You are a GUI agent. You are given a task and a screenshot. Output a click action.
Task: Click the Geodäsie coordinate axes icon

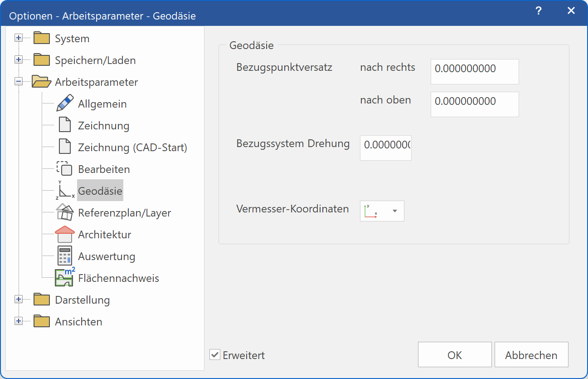pos(65,190)
